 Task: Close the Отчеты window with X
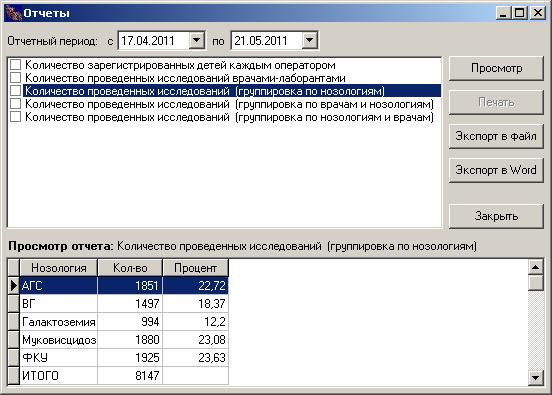coord(538,13)
